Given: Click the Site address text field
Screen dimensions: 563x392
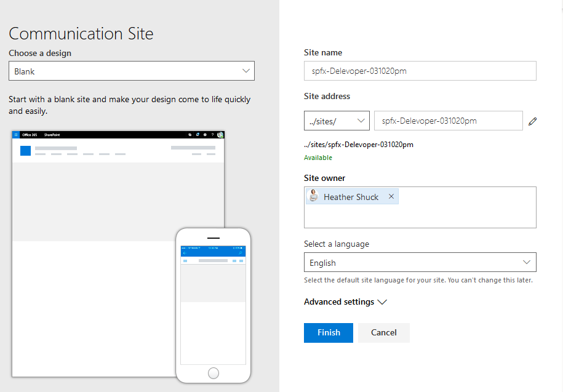Looking at the screenshot, I should pos(448,121).
